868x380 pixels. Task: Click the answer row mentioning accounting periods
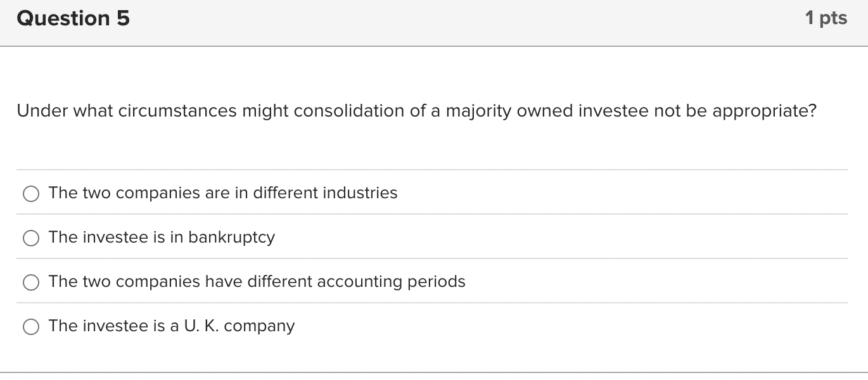click(x=257, y=282)
